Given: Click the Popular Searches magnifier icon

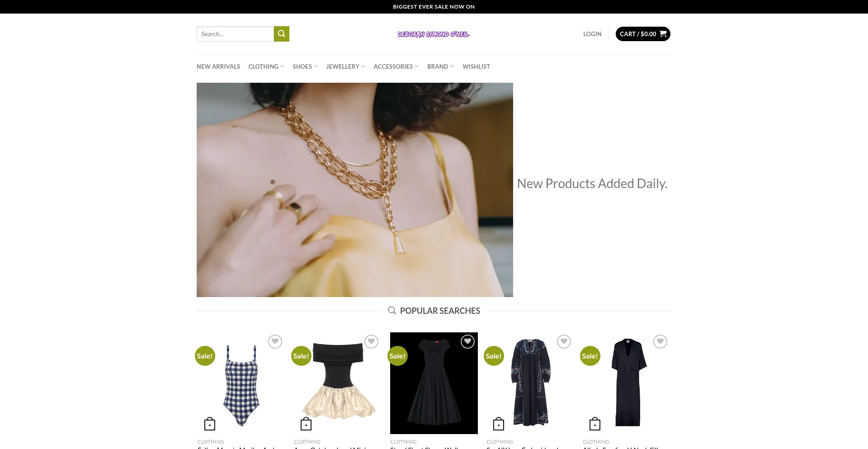Looking at the screenshot, I should tap(392, 311).
